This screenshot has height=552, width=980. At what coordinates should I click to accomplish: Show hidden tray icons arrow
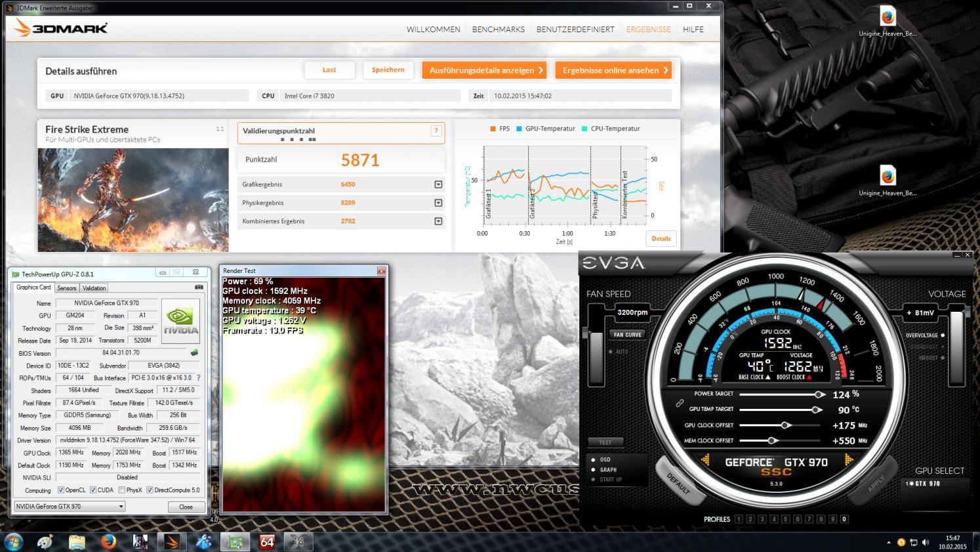coord(889,543)
